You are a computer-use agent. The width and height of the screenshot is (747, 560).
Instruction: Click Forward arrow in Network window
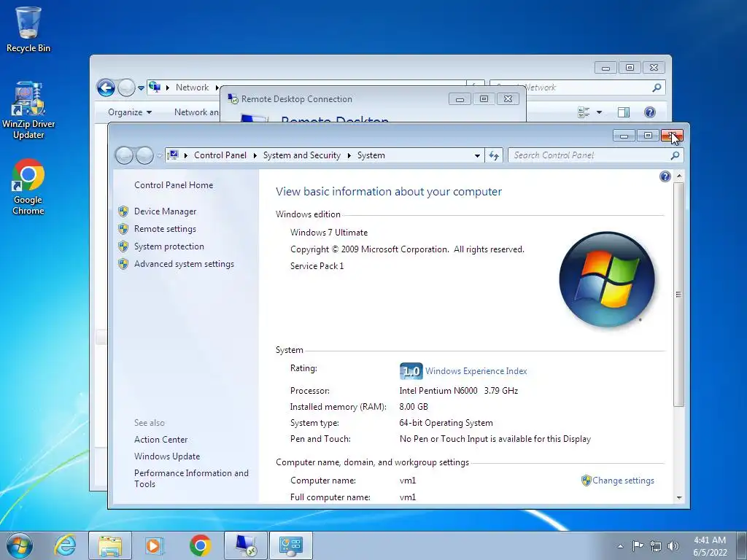click(x=126, y=87)
